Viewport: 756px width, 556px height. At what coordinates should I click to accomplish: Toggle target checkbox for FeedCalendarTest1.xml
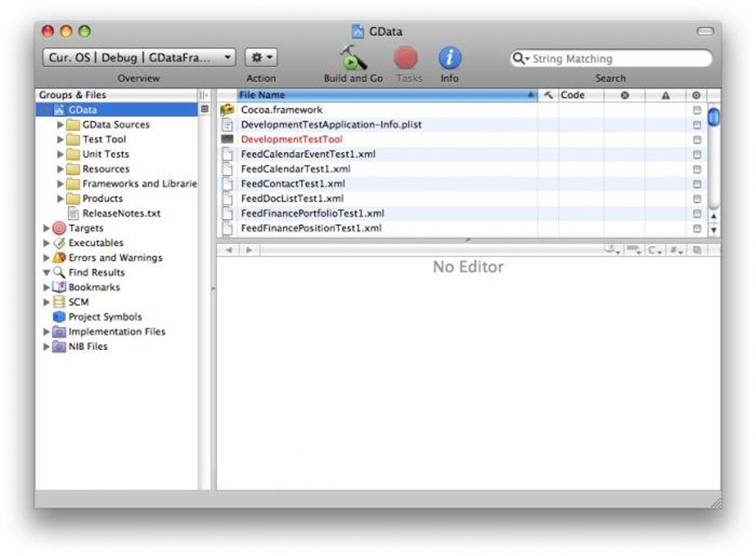point(697,169)
